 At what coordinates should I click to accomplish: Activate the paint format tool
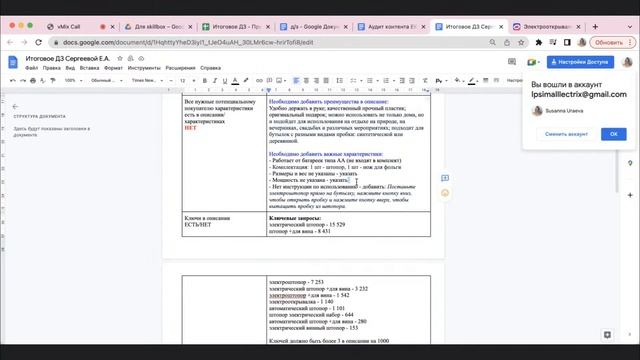pyautogui.click(x=53, y=81)
